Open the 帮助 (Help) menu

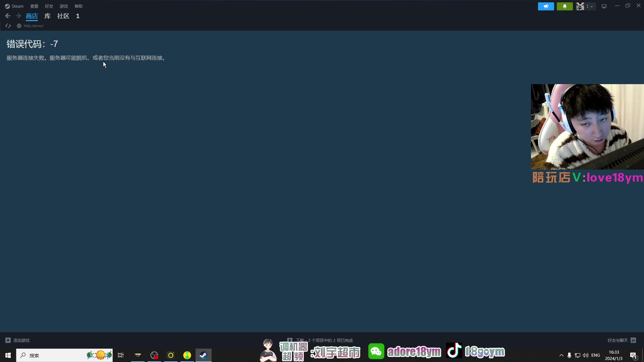(78, 6)
